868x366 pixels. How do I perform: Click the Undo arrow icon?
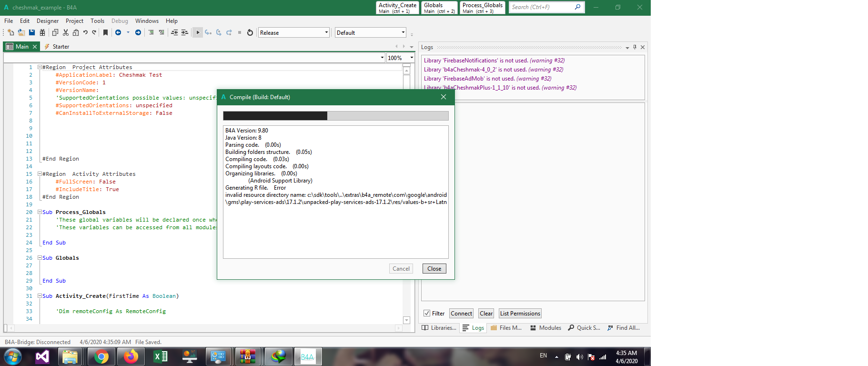point(85,32)
